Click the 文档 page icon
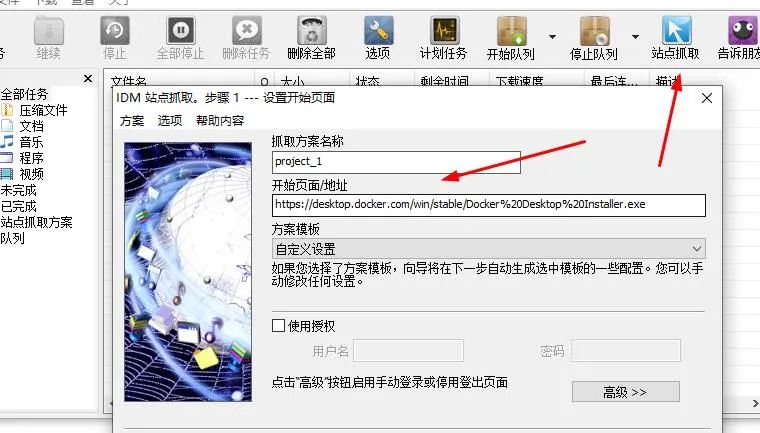The width and height of the screenshot is (760, 433). point(7,126)
